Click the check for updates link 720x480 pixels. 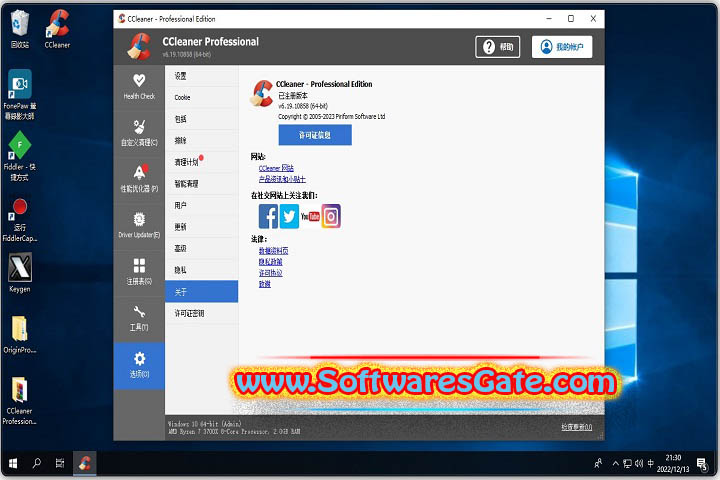(x=576, y=427)
